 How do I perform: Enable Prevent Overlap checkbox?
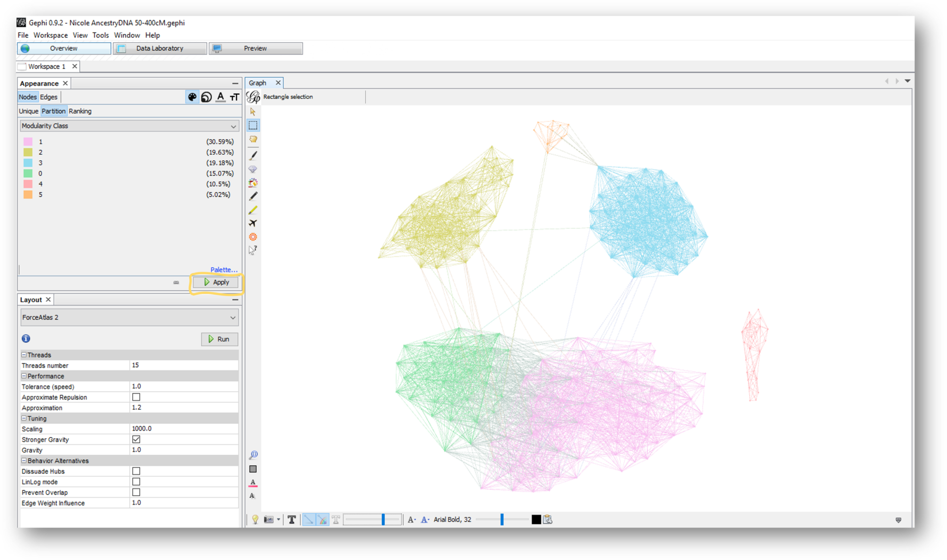136,493
